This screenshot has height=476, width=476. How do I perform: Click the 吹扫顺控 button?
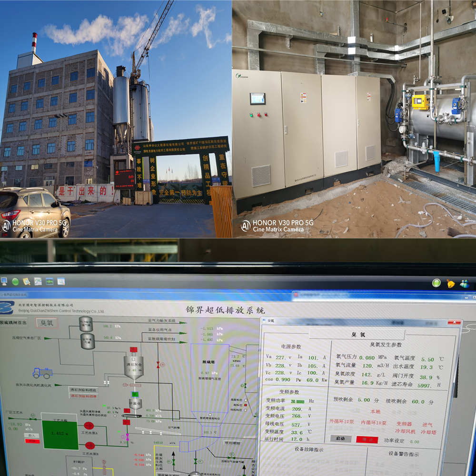click(233, 443)
